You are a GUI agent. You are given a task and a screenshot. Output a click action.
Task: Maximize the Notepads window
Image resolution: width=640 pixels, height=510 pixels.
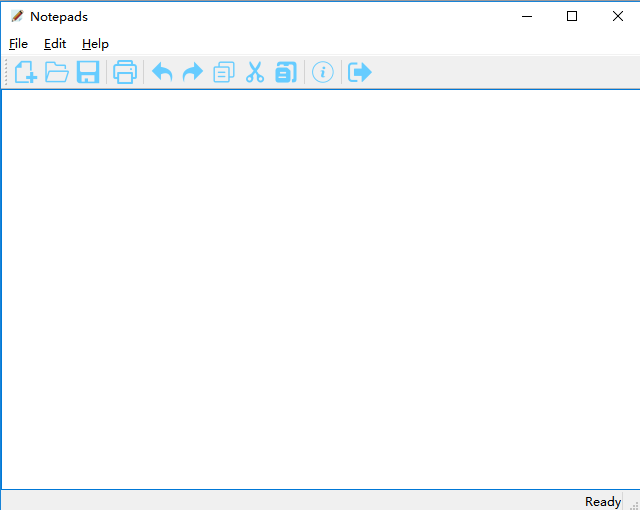(572, 16)
